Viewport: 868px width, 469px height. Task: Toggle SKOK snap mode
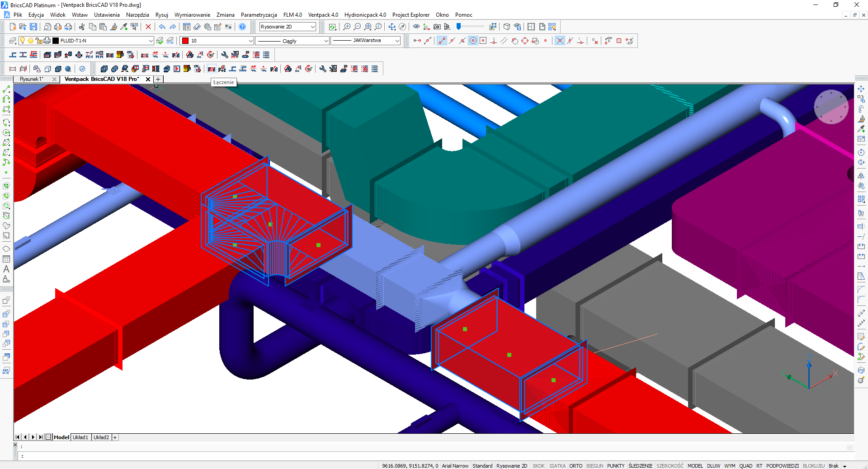pyautogui.click(x=538, y=466)
